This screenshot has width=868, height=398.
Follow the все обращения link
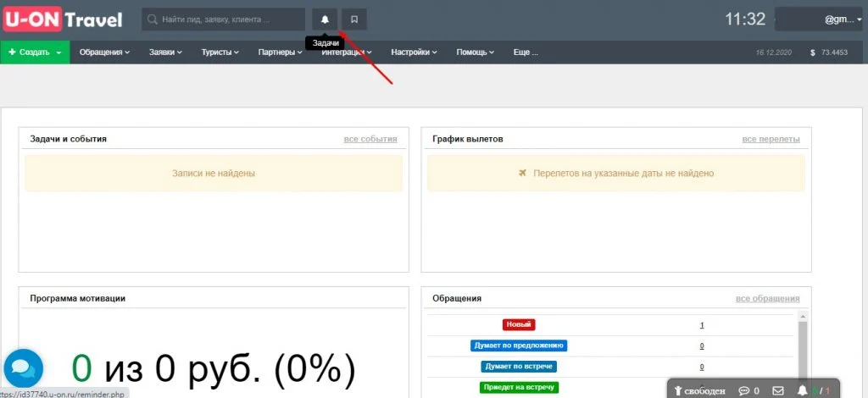point(767,298)
